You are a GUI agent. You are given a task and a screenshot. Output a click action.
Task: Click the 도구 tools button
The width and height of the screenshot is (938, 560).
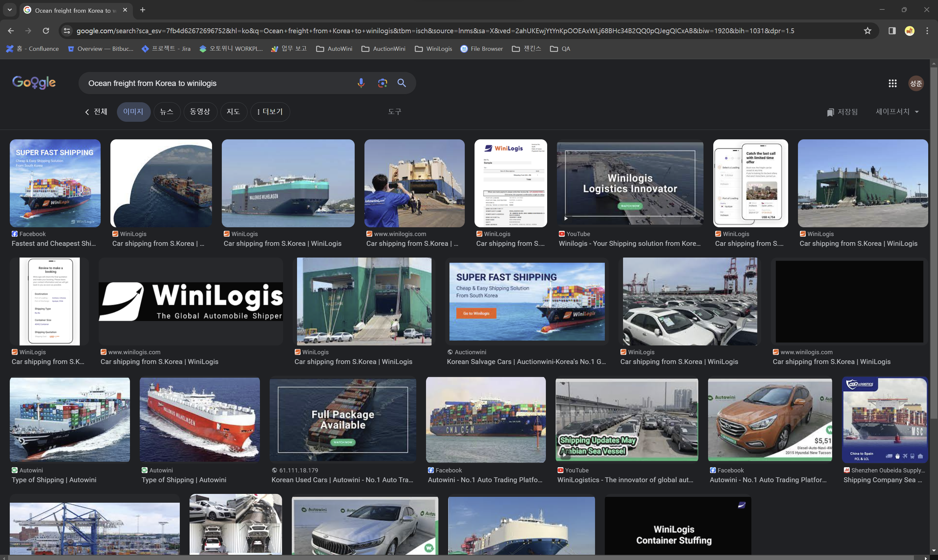click(394, 112)
